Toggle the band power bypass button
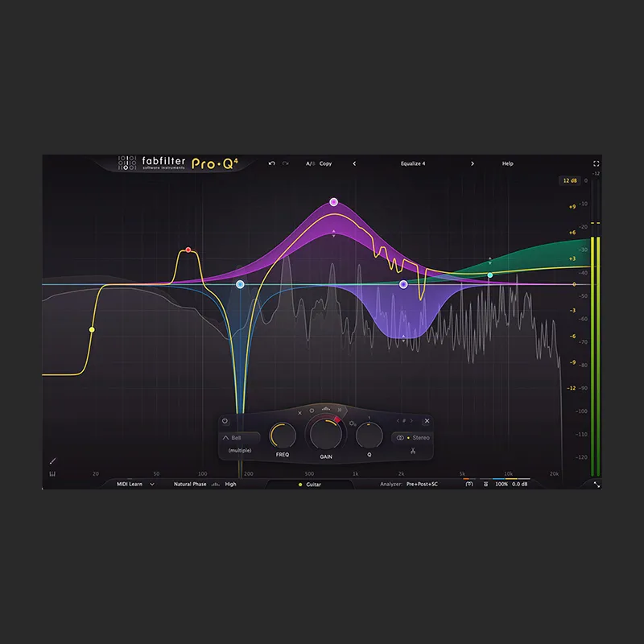The height and width of the screenshot is (644, 644). tap(225, 421)
